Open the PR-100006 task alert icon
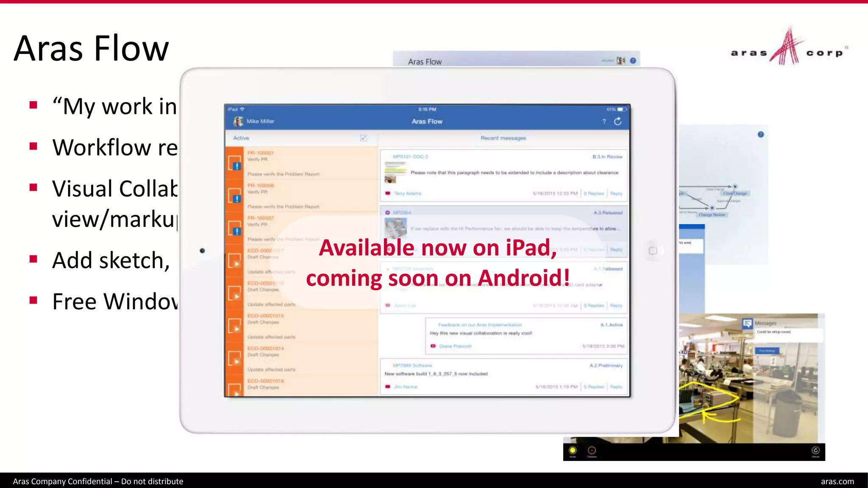The image size is (868, 488). point(235,196)
